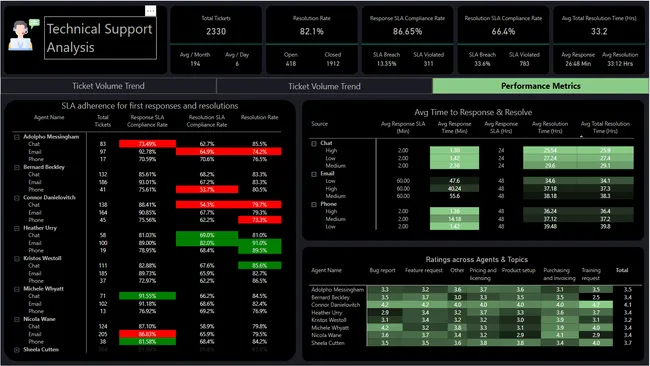Sort by Response SLA Compliance Rate header
650x366 pixels.
pos(147,121)
